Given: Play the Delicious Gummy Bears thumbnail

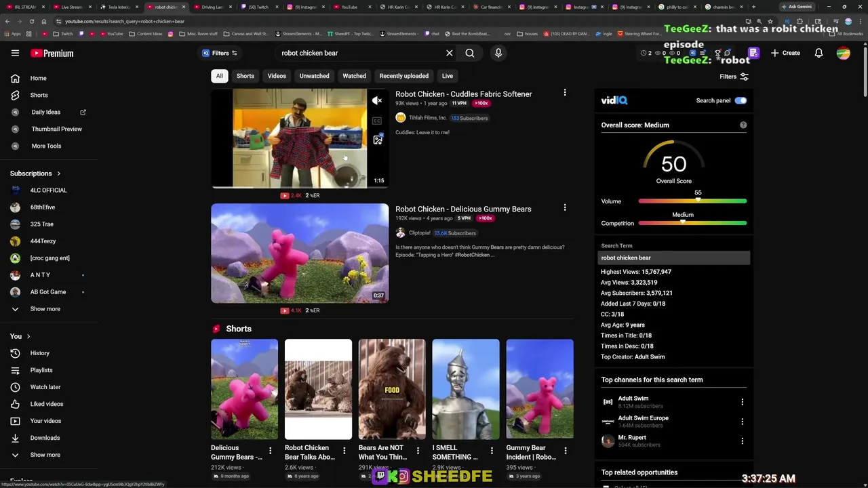Looking at the screenshot, I should point(300,253).
